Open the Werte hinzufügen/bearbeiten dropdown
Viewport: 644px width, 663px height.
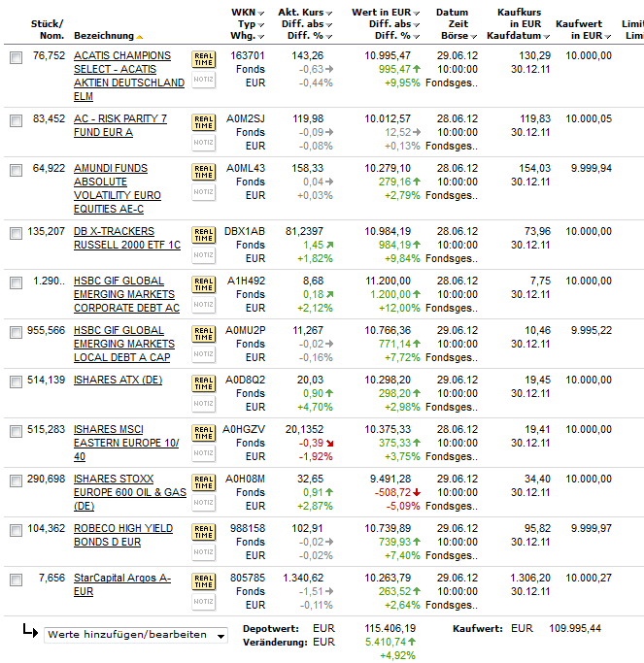[136, 635]
